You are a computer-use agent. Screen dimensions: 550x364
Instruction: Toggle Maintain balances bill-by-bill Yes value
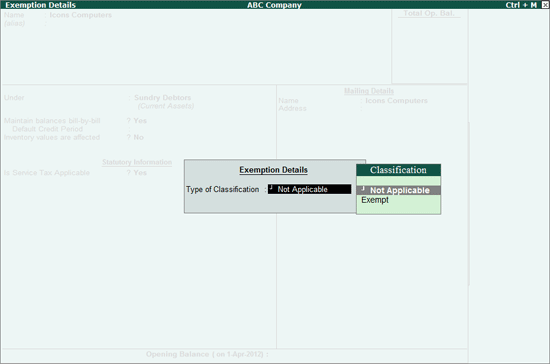[140, 121]
